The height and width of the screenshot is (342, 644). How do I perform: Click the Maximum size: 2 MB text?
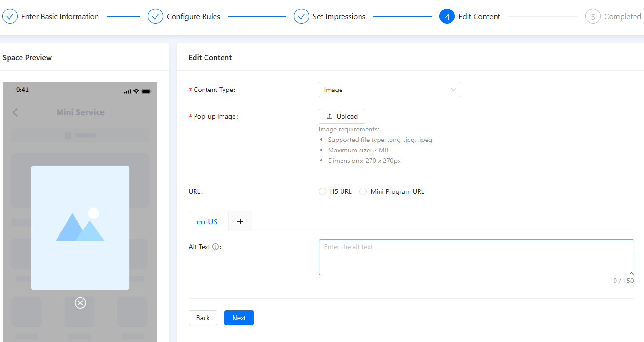click(358, 150)
